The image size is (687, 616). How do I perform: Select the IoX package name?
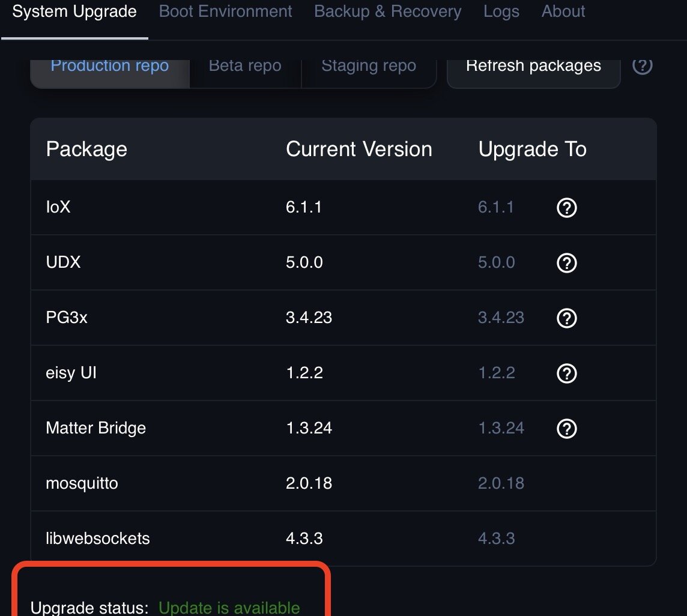[x=58, y=207]
